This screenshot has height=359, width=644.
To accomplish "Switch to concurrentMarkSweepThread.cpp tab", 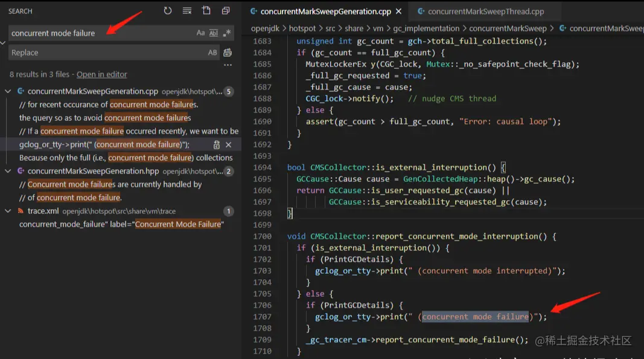I will coord(485,11).
